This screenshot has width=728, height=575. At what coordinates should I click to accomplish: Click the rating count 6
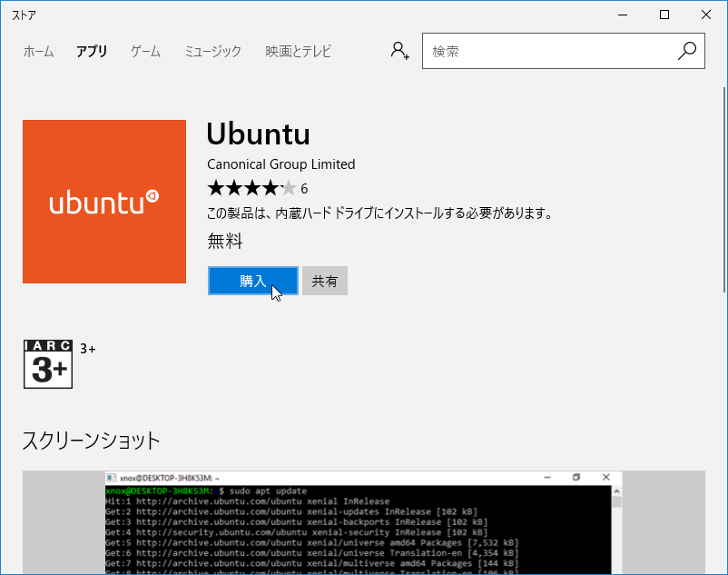[x=304, y=189]
